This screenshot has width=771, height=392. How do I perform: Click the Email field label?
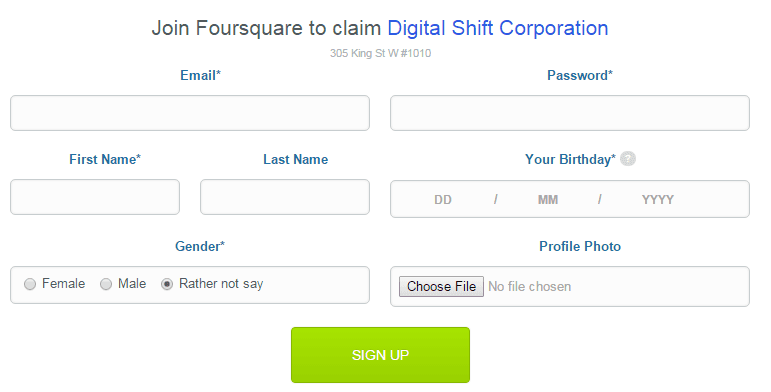tap(200, 75)
